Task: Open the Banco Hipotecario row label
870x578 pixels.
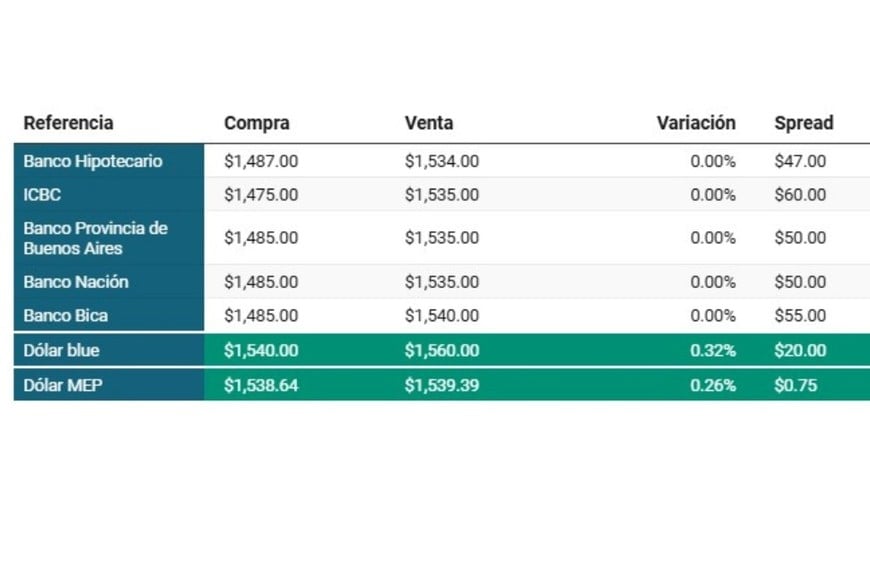Action: click(x=93, y=161)
